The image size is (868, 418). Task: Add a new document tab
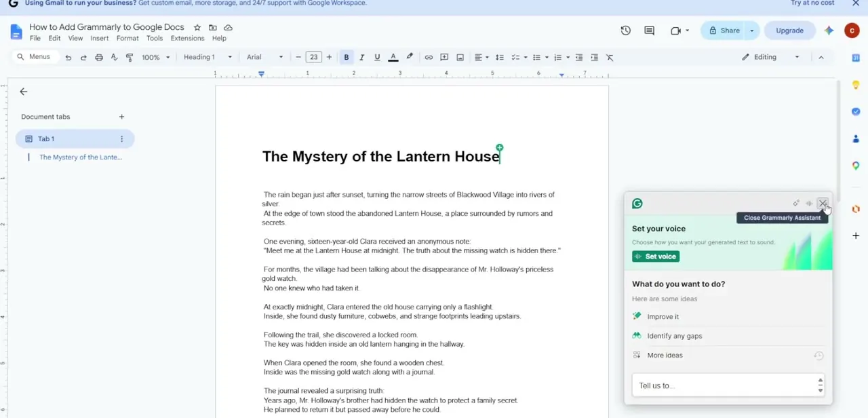(x=121, y=117)
